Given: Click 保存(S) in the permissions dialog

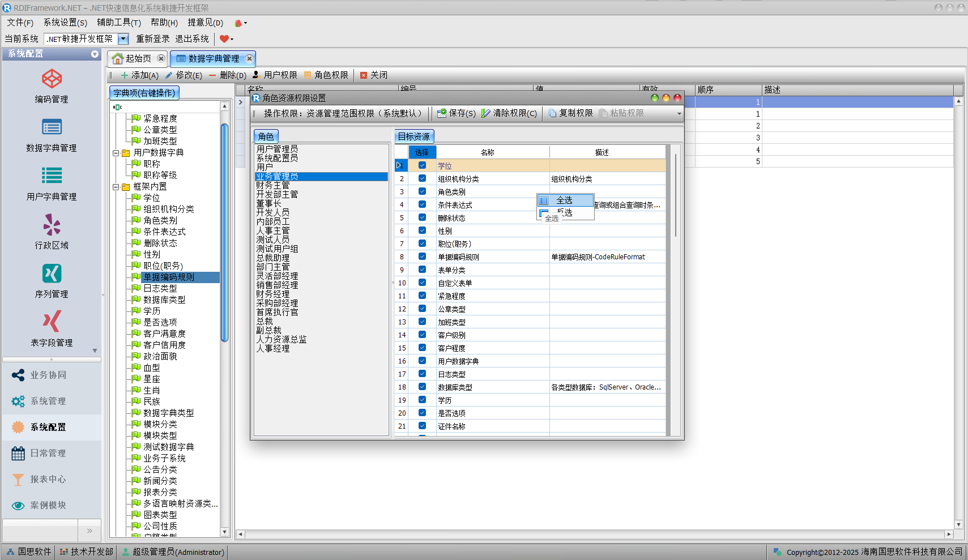Looking at the screenshot, I should [457, 113].
